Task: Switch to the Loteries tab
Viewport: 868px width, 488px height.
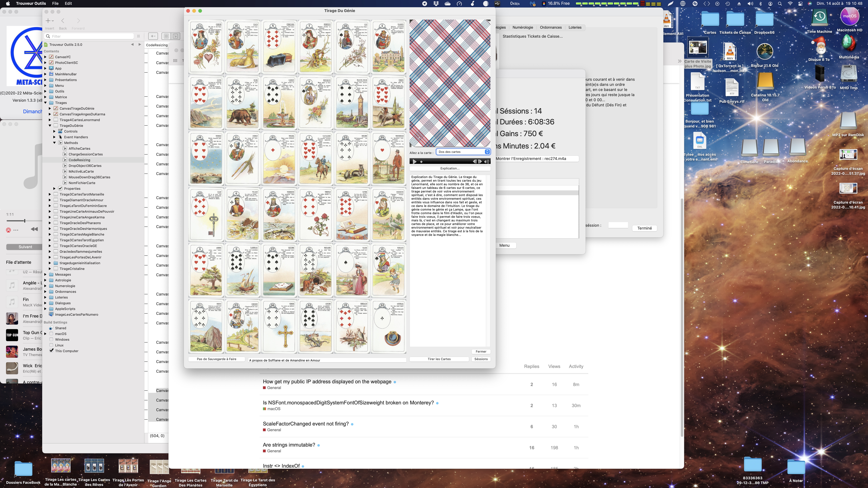Action: [575, 27]
